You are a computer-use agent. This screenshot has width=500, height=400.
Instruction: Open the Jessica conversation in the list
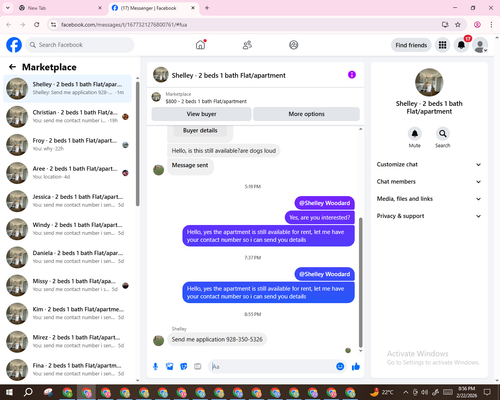click(67, 201)
